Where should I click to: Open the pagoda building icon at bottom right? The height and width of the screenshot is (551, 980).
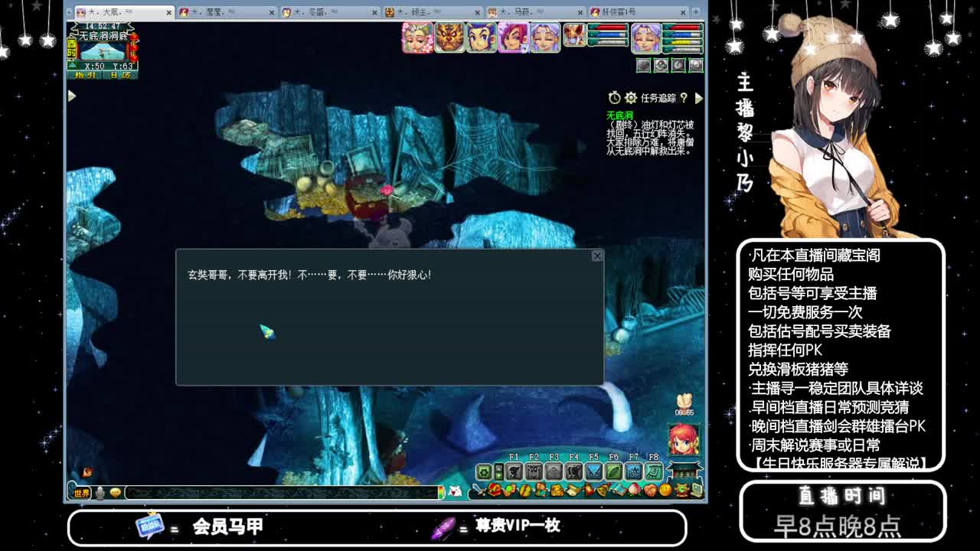click(684, 470)
